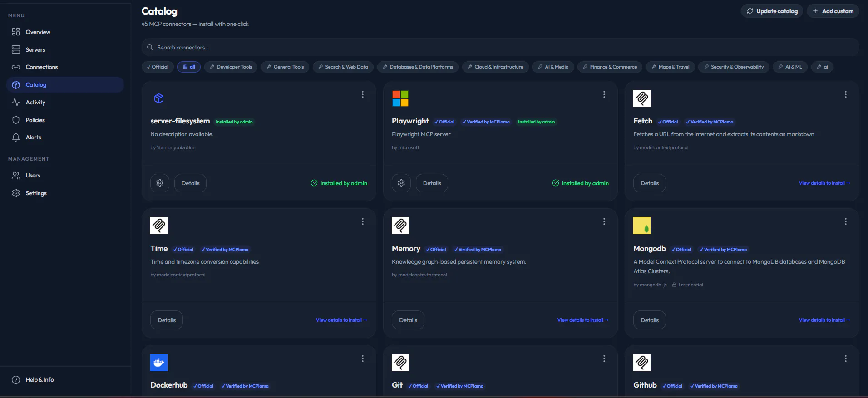
Task: Open Settings in the sidebar
Action: (x=65, y=193)
